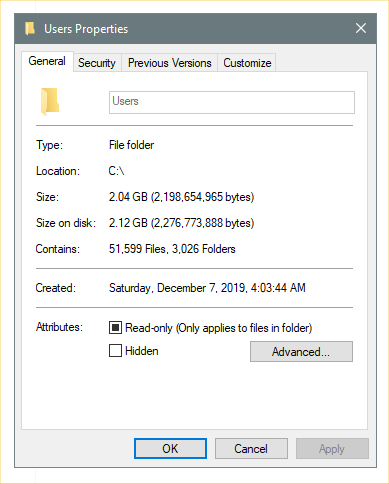Viewport: 389px width, 484px height.
Task: Toggle the Read-only attribute checkbox
Action: pos(115,328)
